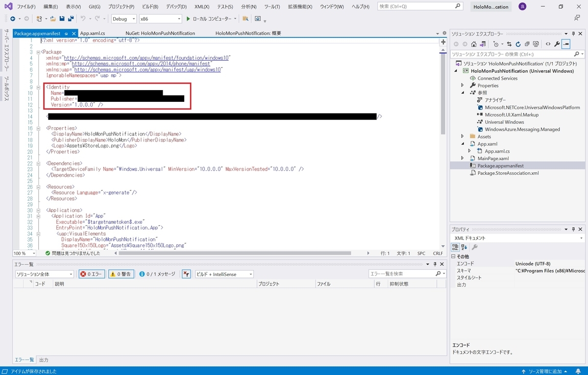Toggle the 0 警告 warnings filter
Image resolution: width=588 pixels, height=375 pixels.
121,274
